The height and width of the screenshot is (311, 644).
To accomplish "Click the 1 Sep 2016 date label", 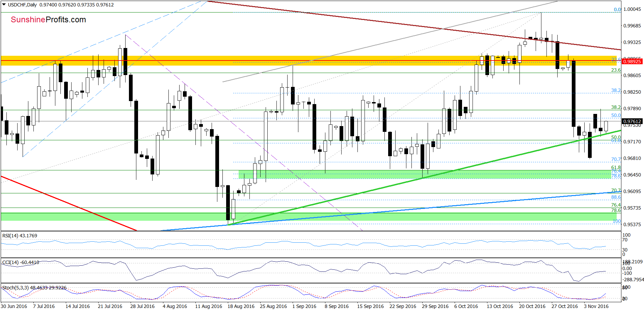I will pos(304,306).
